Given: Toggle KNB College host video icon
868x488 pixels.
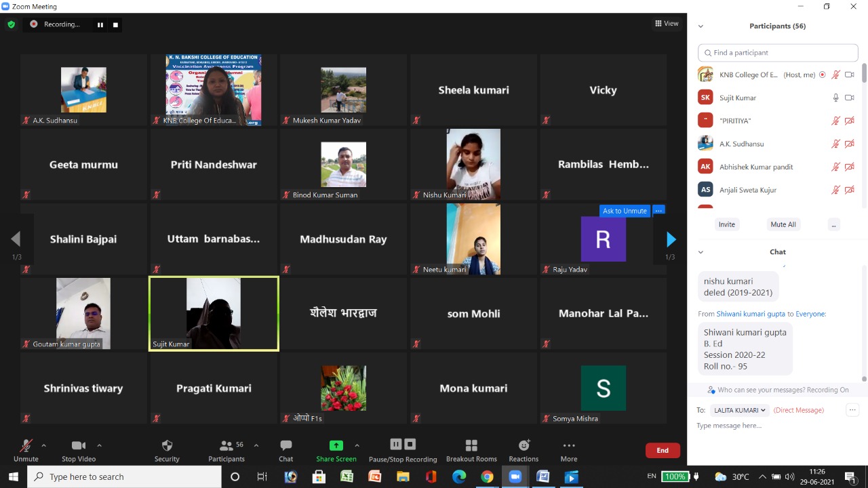Looking at the screenshot, I should pos(850,75).
